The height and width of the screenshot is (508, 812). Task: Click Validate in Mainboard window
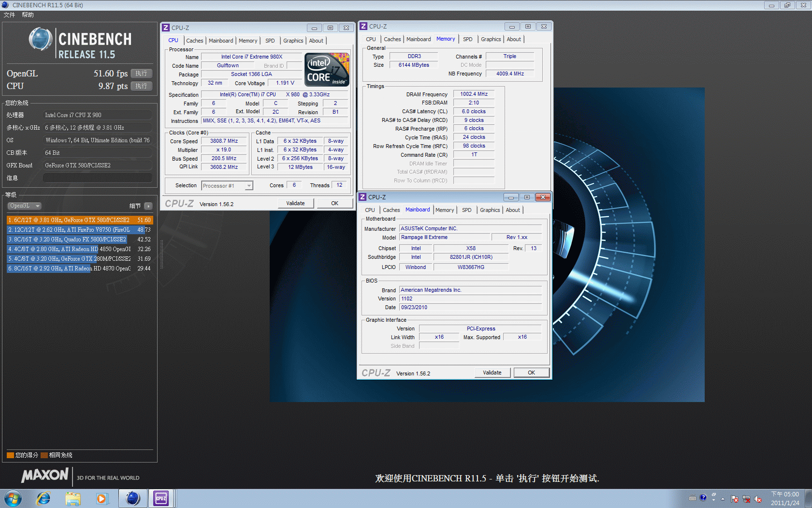tap(492, 373)
